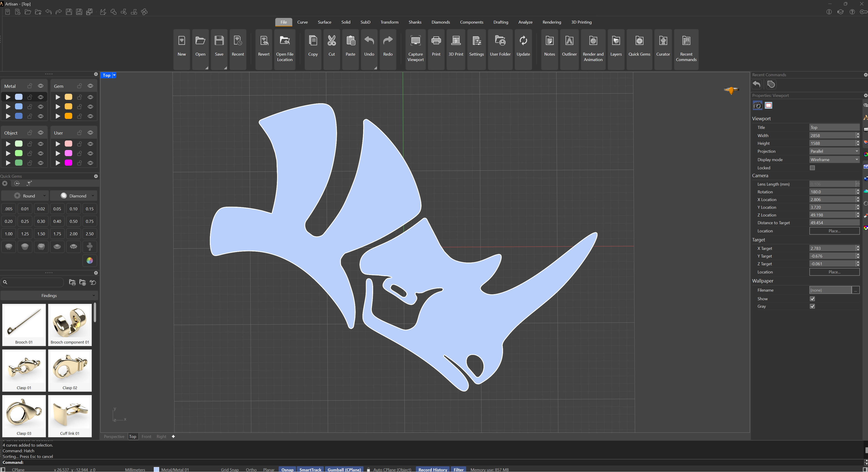Viewport: 868px width, 472px height.
Task: Open the Curator icon
Action: pyautogui.click(x=663, y=41)
